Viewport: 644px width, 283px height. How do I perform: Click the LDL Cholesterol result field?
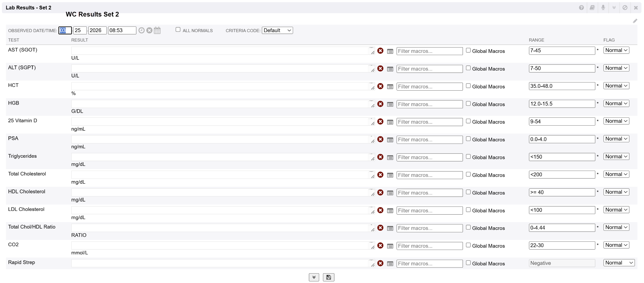click(x=220, y=210)
